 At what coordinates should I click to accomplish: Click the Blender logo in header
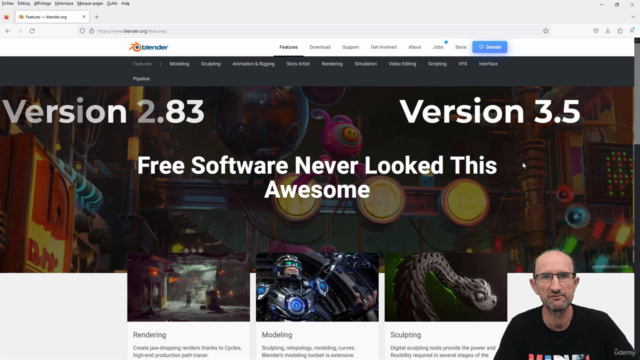click(x=149, y=47)
